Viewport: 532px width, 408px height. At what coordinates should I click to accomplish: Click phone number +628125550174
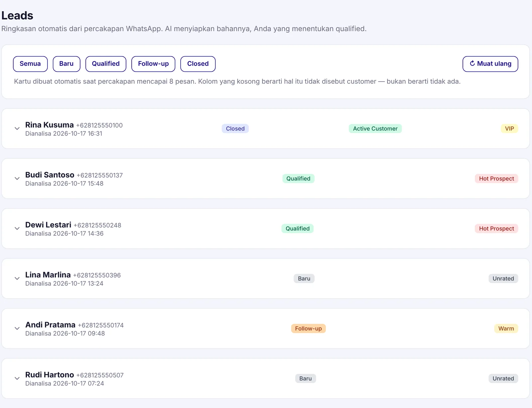point(101,325)
